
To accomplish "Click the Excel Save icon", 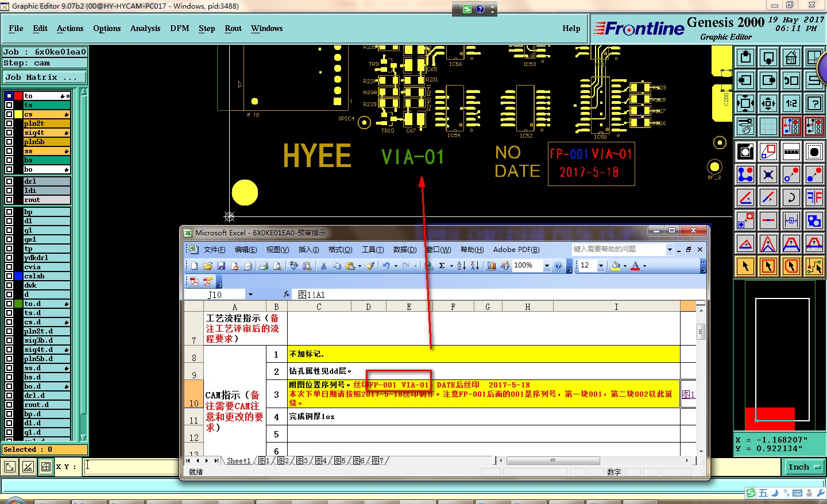I will click(221, 266).
